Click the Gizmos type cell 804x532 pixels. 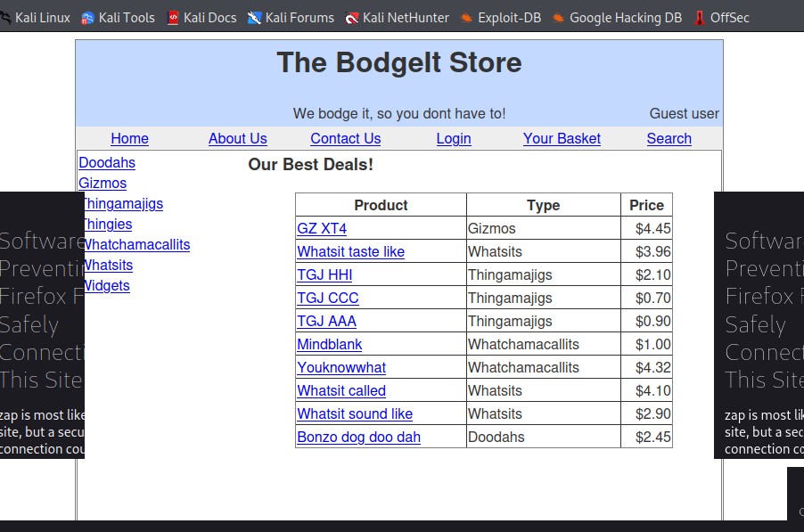[544, 228]
